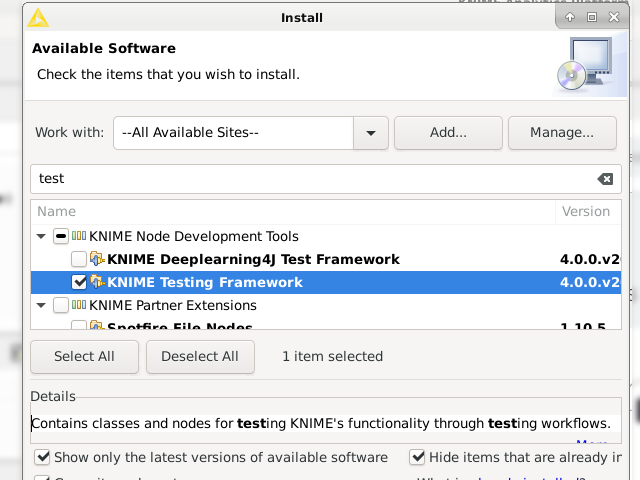Collapse KNIME Partner Extensions tree node
Screen dimensions: 640x480
(x=41, y=305)
